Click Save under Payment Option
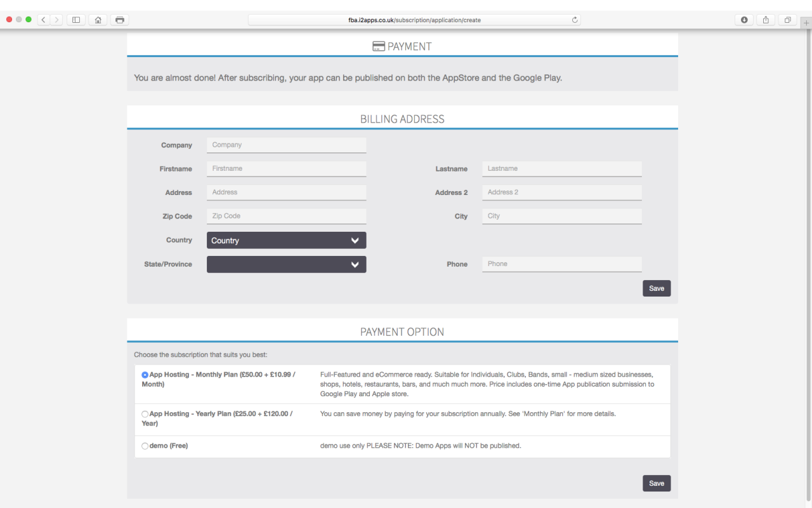 656,483
